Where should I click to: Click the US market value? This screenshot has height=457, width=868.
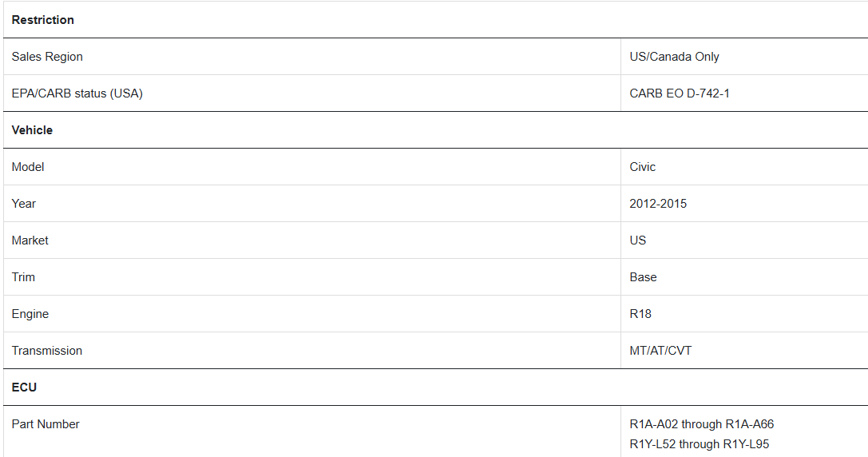pos(638,240)
